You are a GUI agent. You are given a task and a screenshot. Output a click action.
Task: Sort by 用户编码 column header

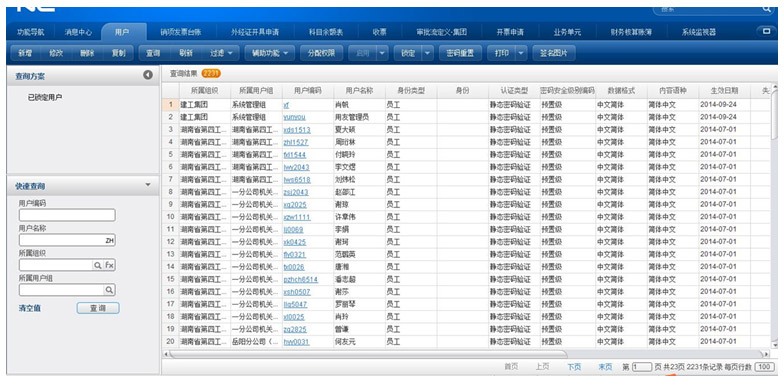coord(307,91)
